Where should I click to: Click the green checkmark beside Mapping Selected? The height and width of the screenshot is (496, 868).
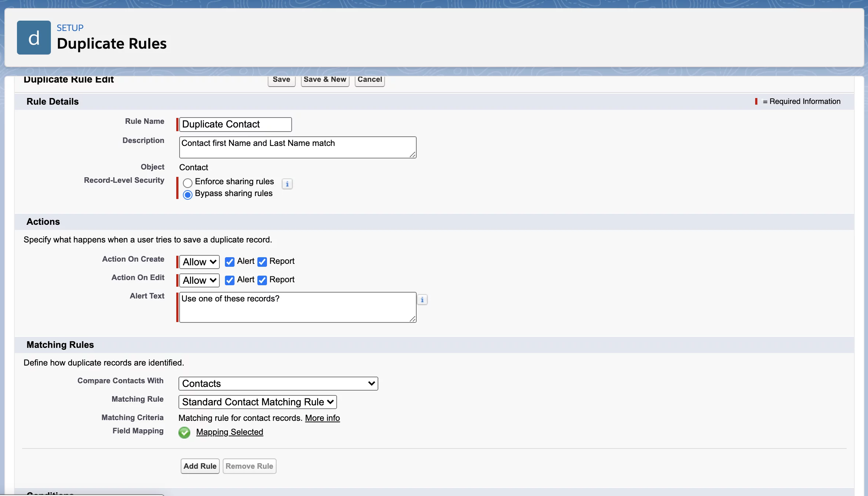point(184,433)
